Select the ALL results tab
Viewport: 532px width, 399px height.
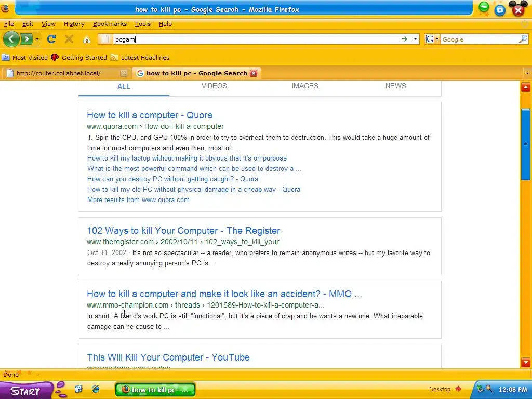click(124, 87)
